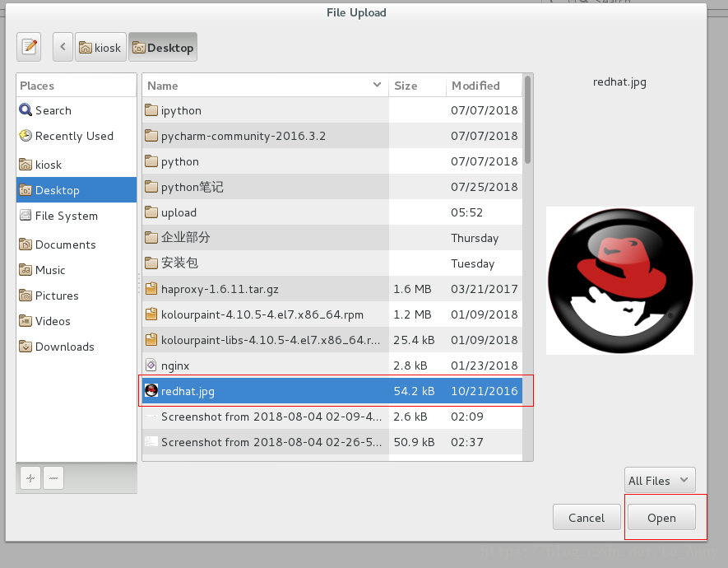Sort files by Size column header

pos(417,86)
